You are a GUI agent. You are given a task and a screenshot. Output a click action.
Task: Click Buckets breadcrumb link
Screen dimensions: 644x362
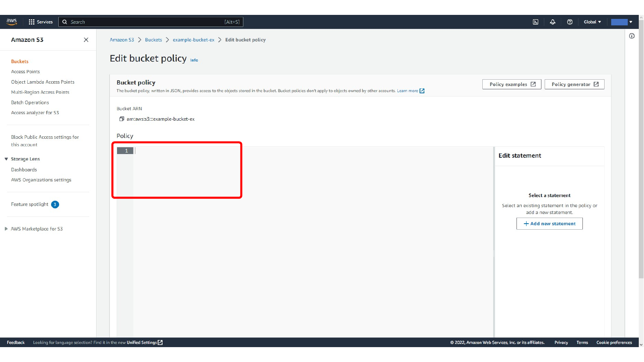point(154,40)
